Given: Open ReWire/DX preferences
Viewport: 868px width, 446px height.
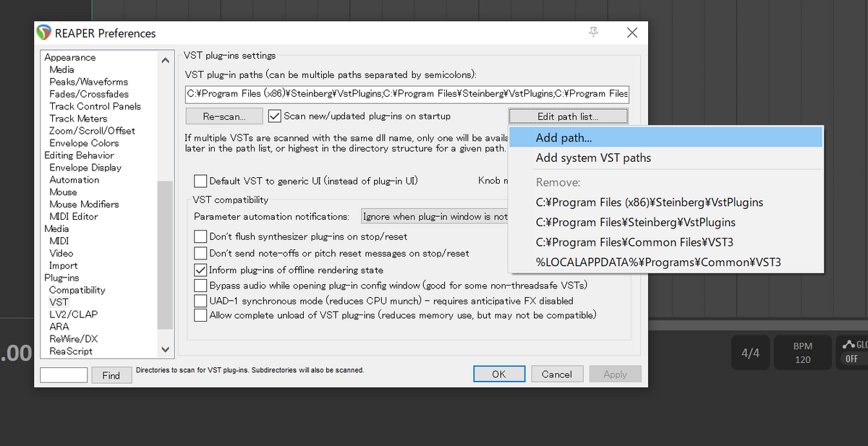Looking at the screenshot, I should [x=73, y=339].
